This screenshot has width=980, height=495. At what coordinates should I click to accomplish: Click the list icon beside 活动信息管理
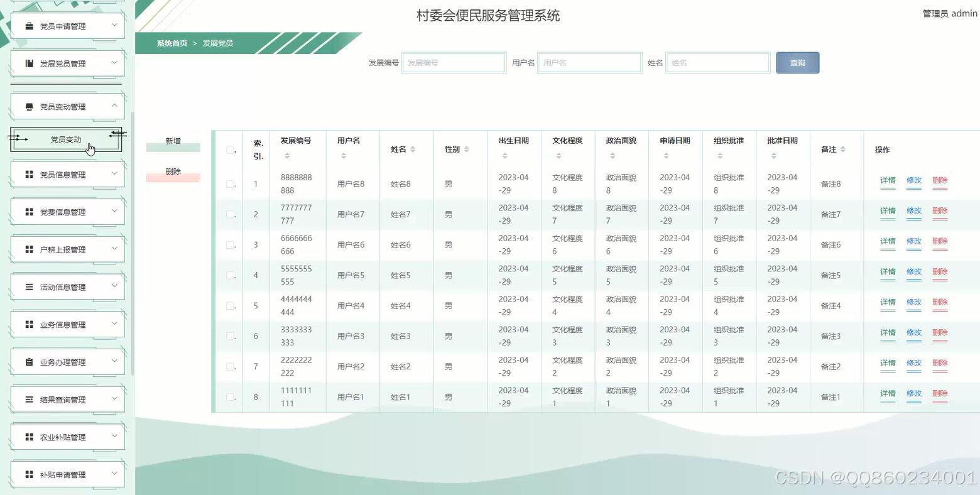pyautogui.click(x=29, y=287)
